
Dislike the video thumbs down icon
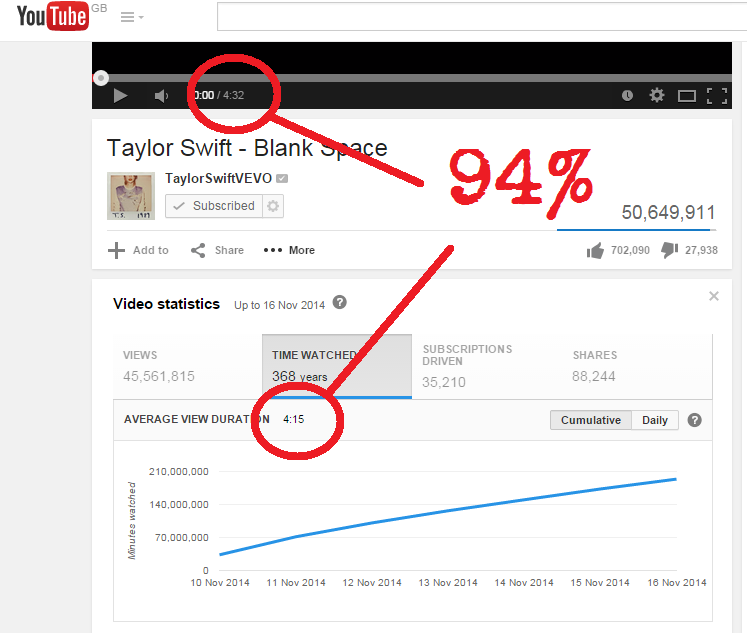[x=669, y=250]
